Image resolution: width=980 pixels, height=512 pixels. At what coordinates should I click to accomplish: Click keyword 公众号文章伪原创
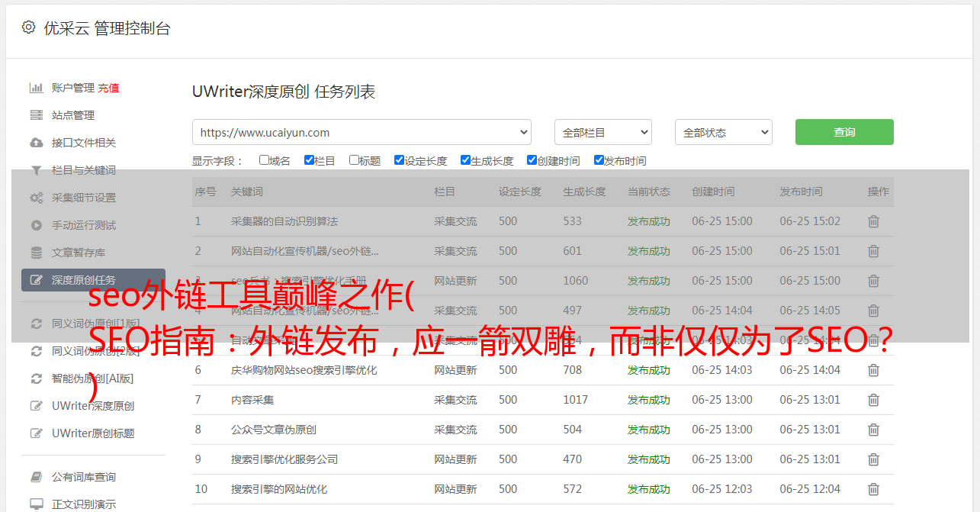tap(274, 430)
